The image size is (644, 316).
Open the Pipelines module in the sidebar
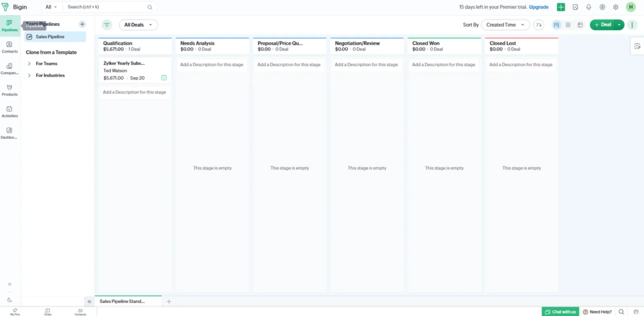(x=9, y=26)
